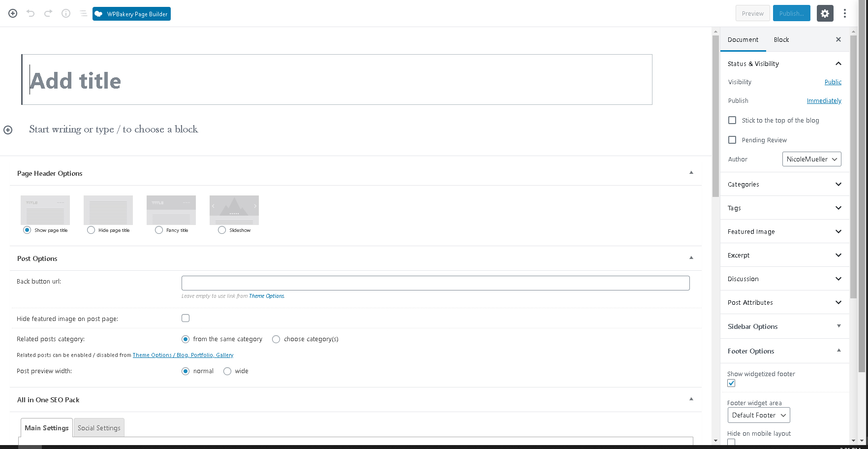Click the WPBakery Page Builder button
The width and height of the screenshot is (868, 449).
click(x=131, y=14)
